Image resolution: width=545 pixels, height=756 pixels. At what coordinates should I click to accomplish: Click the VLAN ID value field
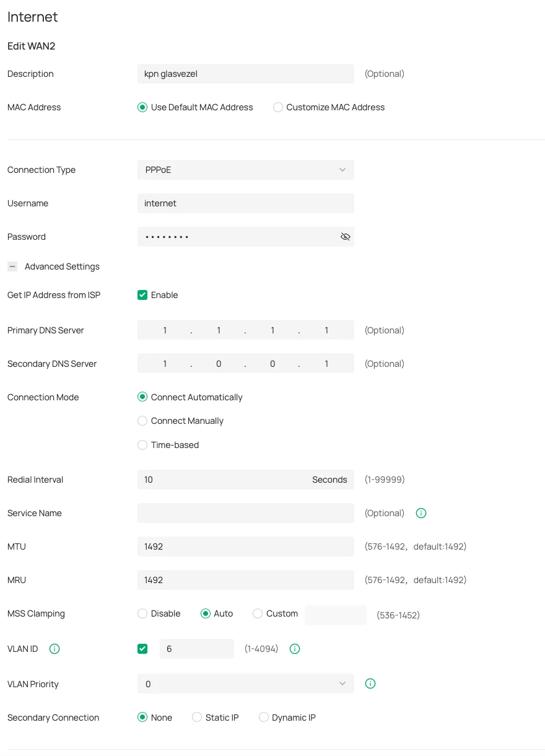click(x=197, y=649)
